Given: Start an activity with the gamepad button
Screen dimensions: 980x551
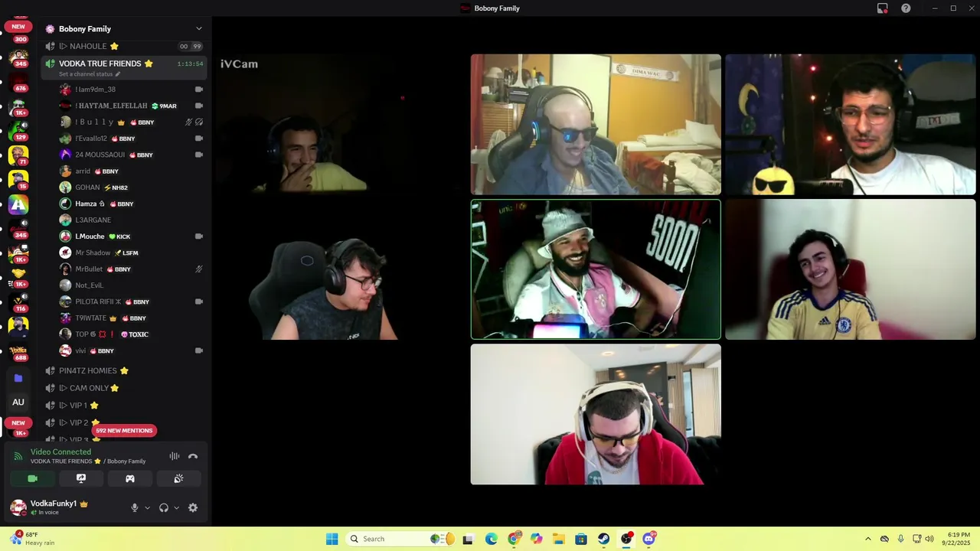Looking at the screenshot, I should 130,478.
